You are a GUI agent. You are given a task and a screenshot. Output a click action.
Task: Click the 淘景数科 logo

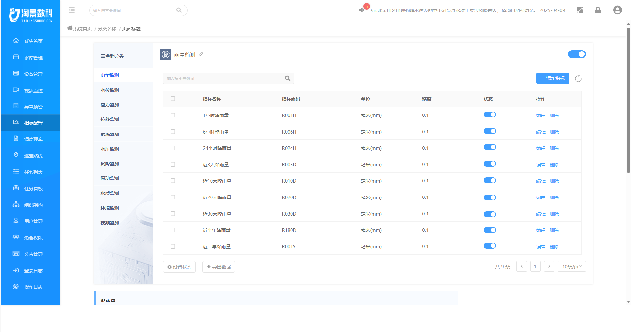click(x=31, y=15)
